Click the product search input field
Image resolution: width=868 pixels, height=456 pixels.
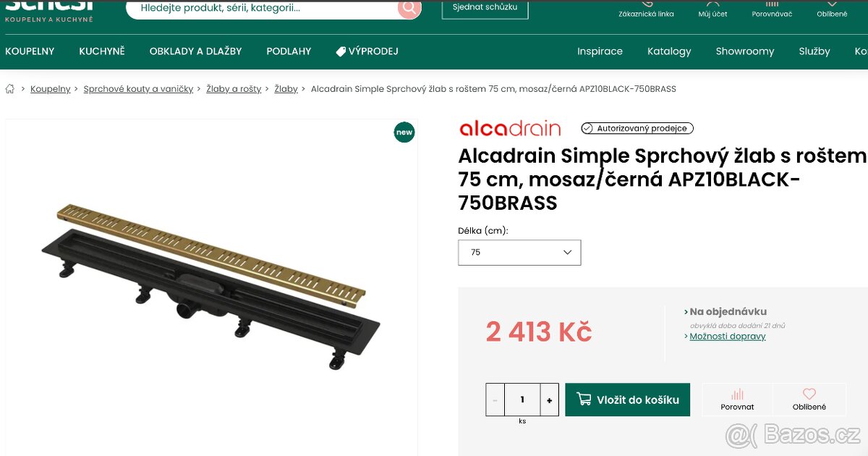253,8
